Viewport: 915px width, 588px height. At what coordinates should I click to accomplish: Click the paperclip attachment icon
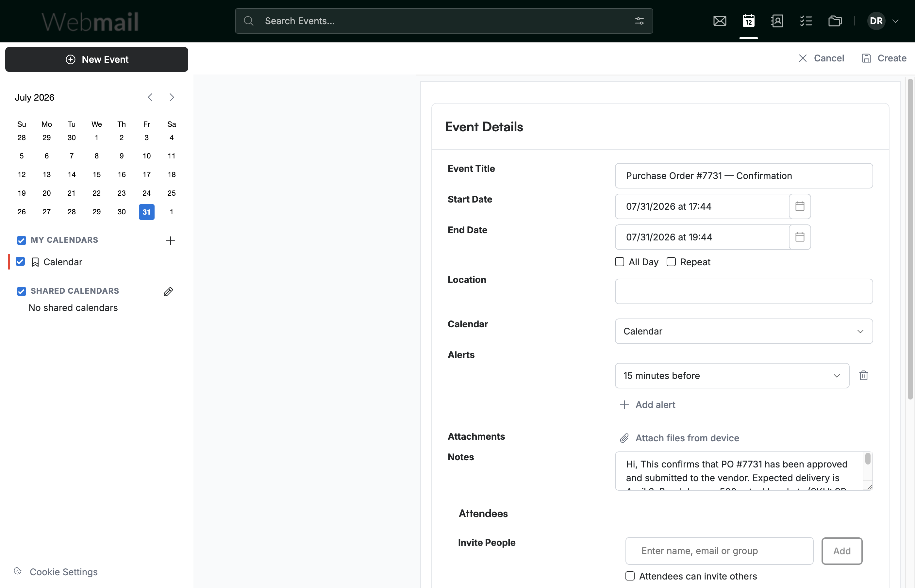624,438
